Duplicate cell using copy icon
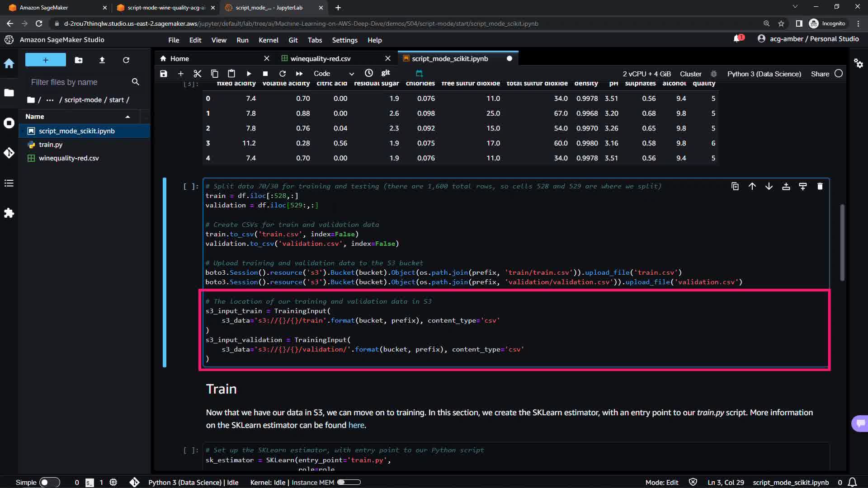Screen dimensions: 868x488 coord(735,186)
